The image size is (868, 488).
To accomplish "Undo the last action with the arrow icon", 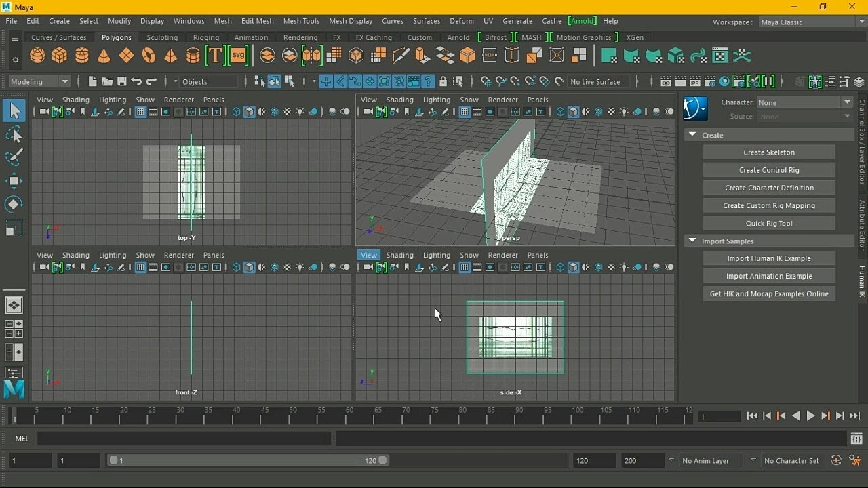I will point(136,81).
